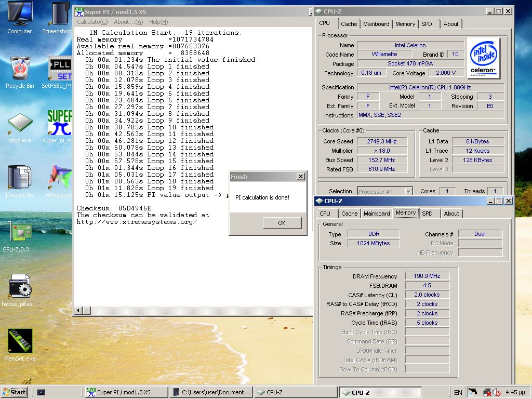Click the CAS# Latency 2.0 clocks value
Image resolution: width=532 pixels, height=399 pixels.
click(427, 295)
